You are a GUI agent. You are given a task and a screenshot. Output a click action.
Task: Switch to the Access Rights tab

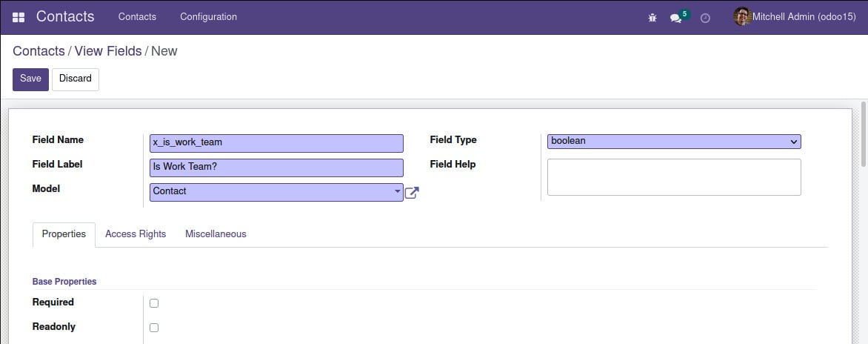click(x=136, y=234)
